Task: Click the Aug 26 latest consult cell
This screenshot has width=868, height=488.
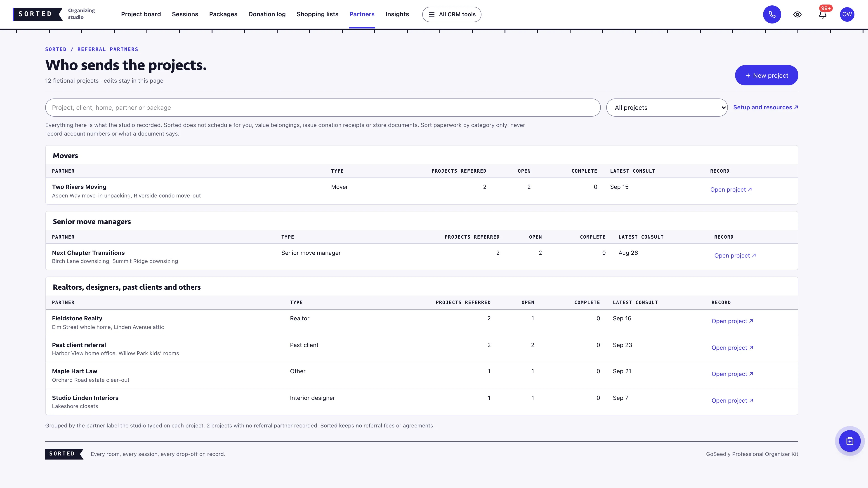Action: [x=628, y=253]
